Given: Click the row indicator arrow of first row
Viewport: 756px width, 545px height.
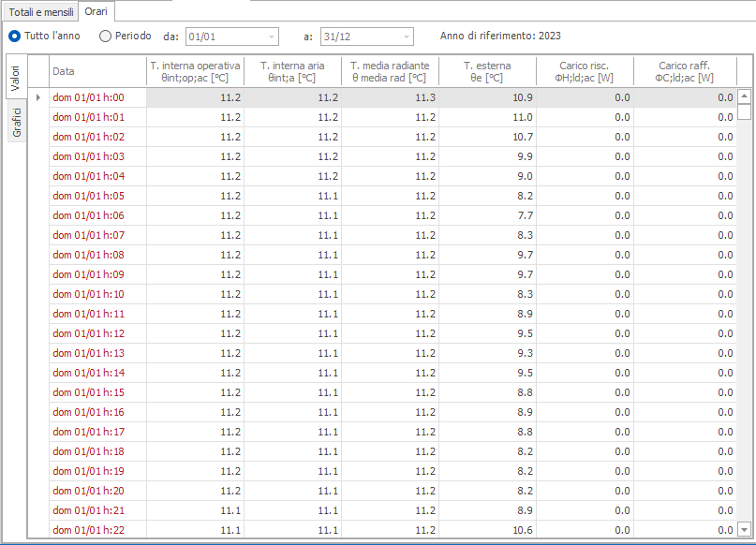Looking at the screenshot, I should tap(38, 97).
